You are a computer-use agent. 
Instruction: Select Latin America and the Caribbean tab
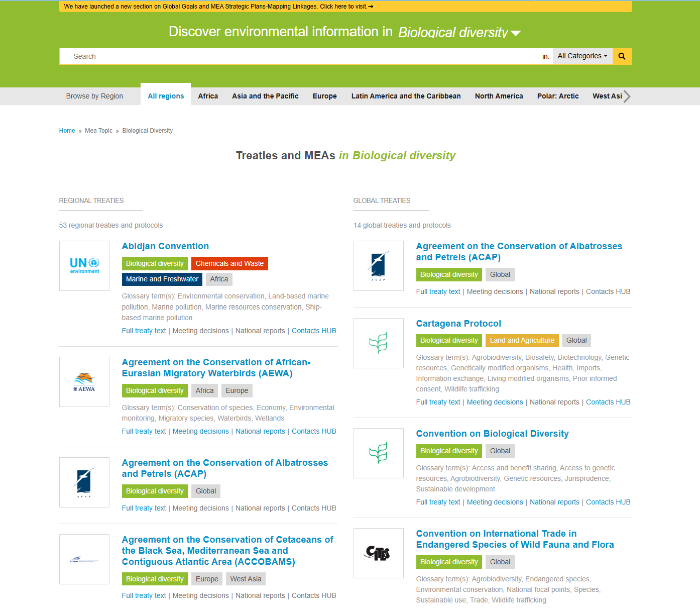click(x=406, y=96)
